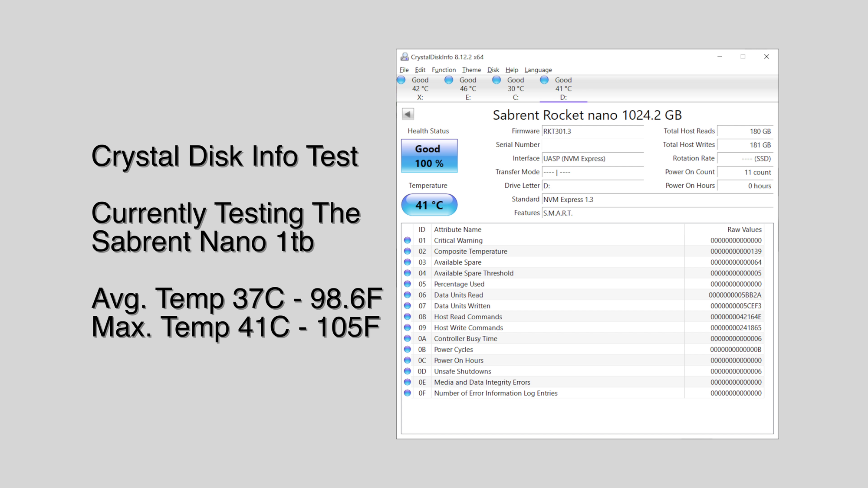
Task: Click the Firmware field RKT301.3
Action: click(x=593, y=131)
